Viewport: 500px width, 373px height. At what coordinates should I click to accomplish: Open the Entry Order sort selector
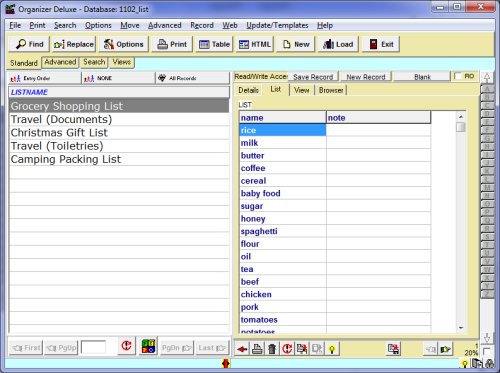coord(44,78)
